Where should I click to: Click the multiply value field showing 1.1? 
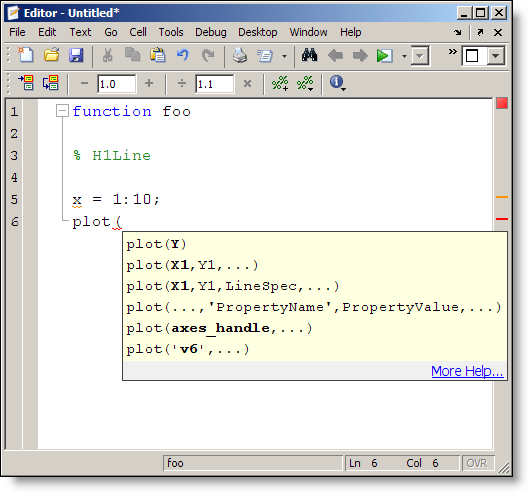click(215, 83)
